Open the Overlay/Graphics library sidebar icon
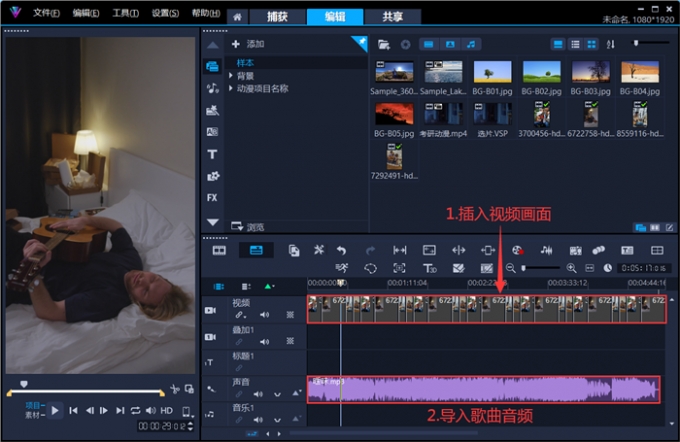The height and width of the screenshot is (442, 680). coord(212,176)
